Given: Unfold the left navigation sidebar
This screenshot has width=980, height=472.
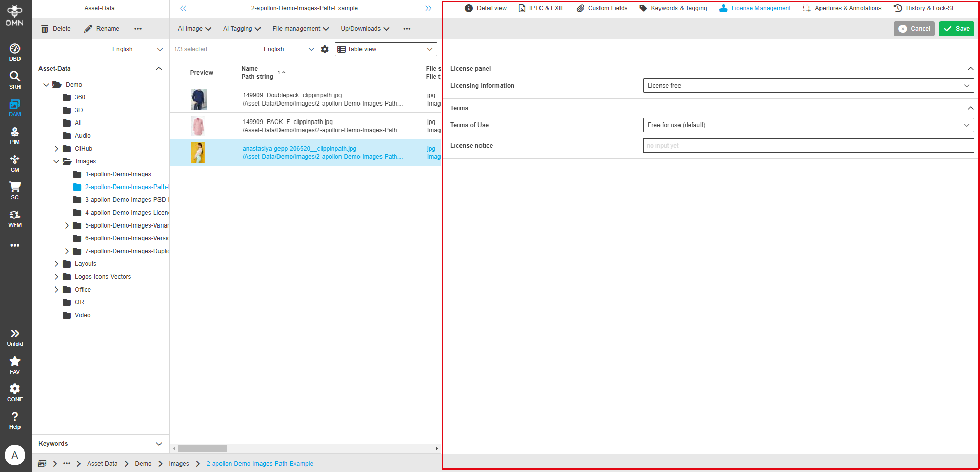Looking at the screenshot, I should tap(15, 337).
